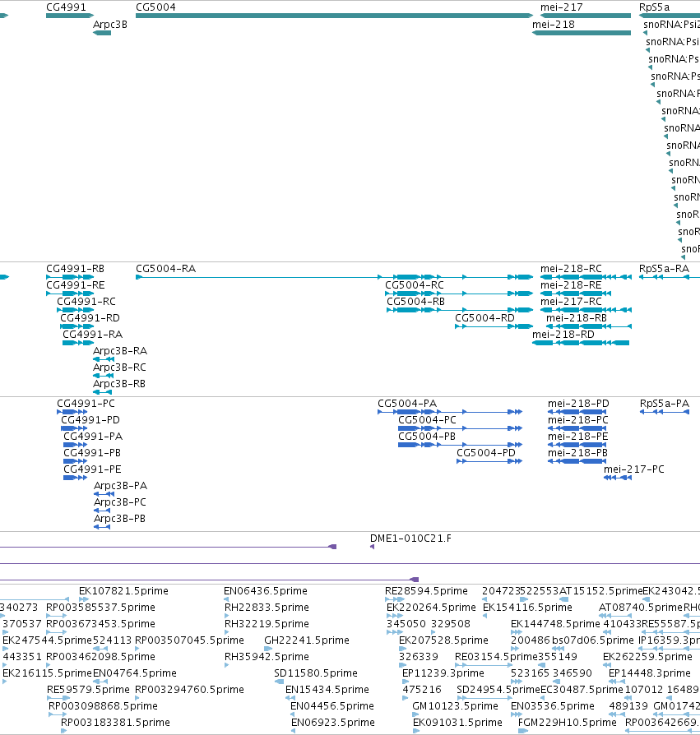This screenshot has height=735, width=700.
Task: Click EST EN06436.5prime
Action: pyautogui.click(x=266, y=591)
